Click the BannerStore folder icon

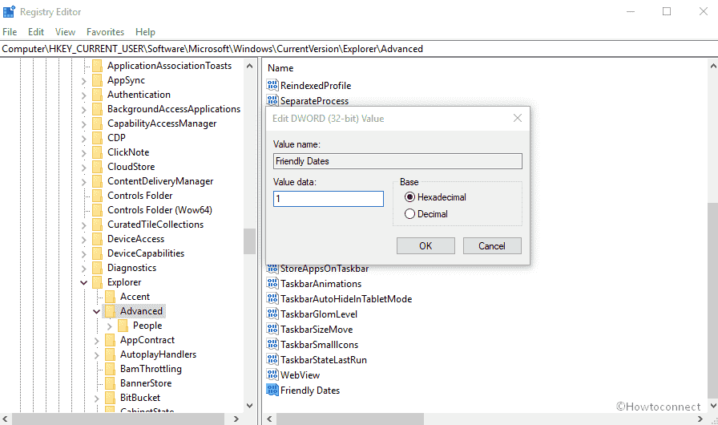point(110,383)
